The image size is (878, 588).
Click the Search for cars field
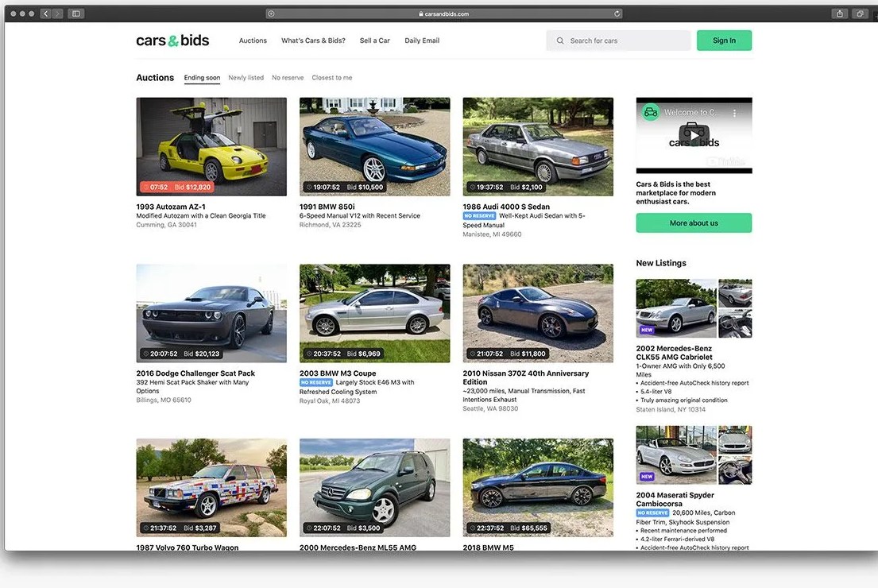618,41
